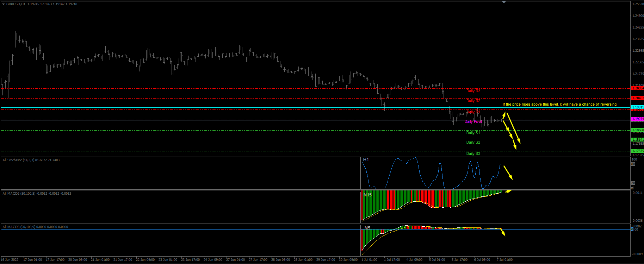Click the All Stochastic (14,3,3) indicator label
The width and height of the screenshot is (644, 264).
(31, 160)
